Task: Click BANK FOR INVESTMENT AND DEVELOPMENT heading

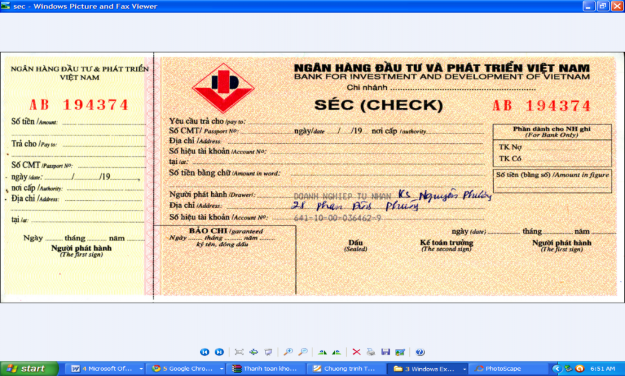Action: click(x=442, y=77)
